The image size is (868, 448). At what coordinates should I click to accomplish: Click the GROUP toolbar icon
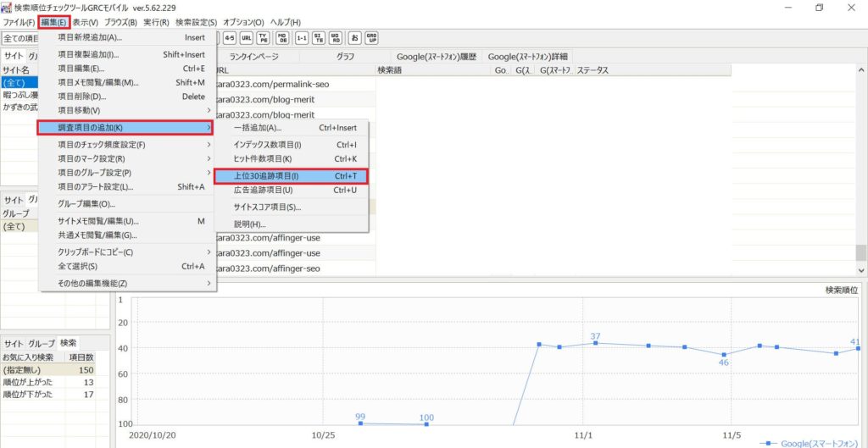click(x=372, y=38)
